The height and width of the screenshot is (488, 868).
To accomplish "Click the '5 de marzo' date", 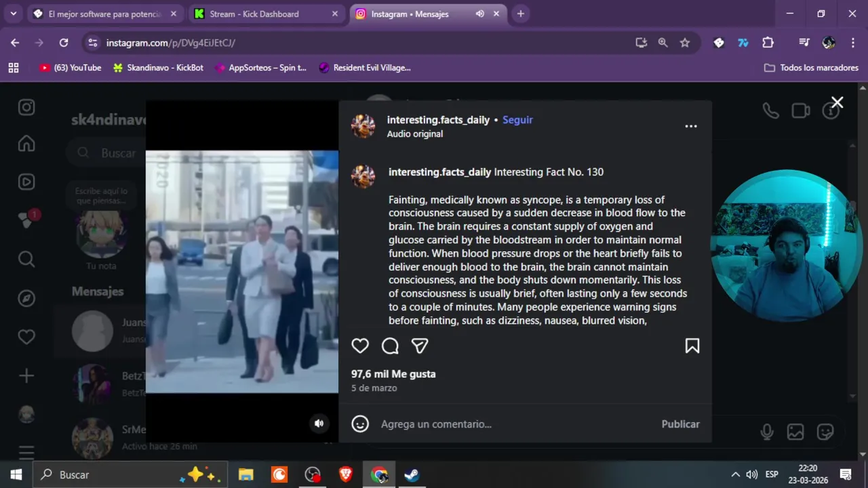I will [x=374, y=388].
